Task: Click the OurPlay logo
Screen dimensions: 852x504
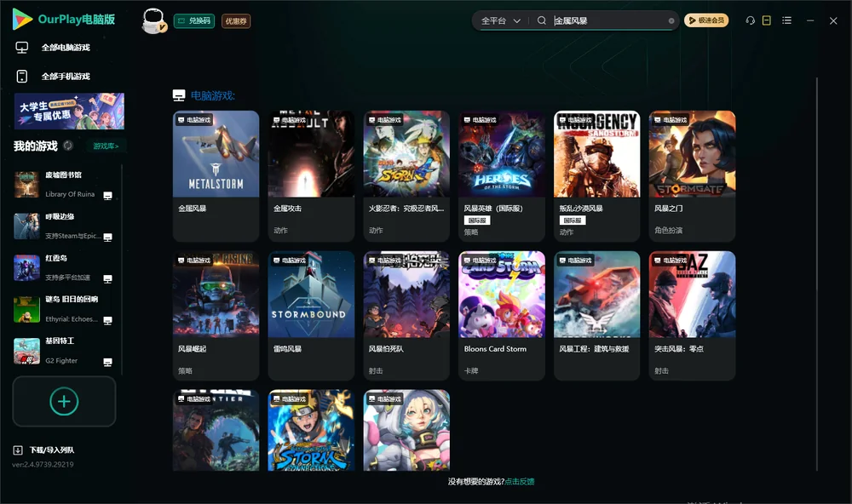Action: (x=64, y=20)
